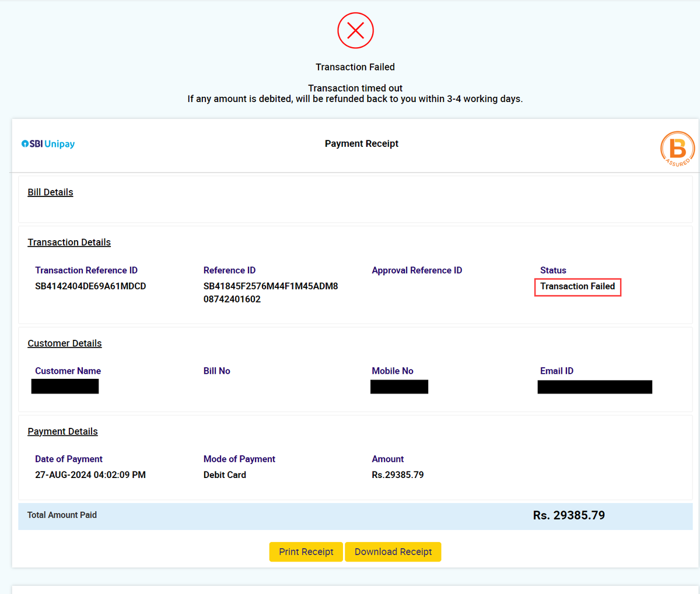Click the 'Bill Details' section heading
The height and width of the screenshot is (594, 700).
coord(51,192)
